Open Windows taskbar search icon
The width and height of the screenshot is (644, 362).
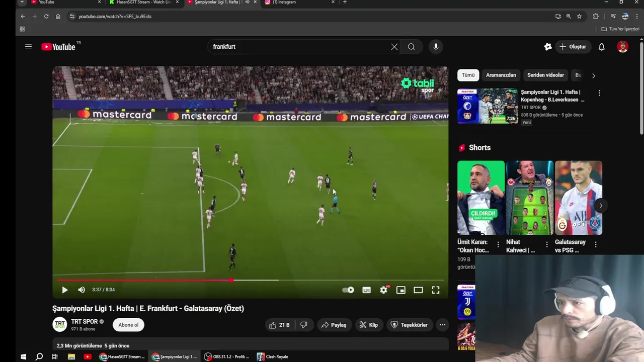pos(39,356)
